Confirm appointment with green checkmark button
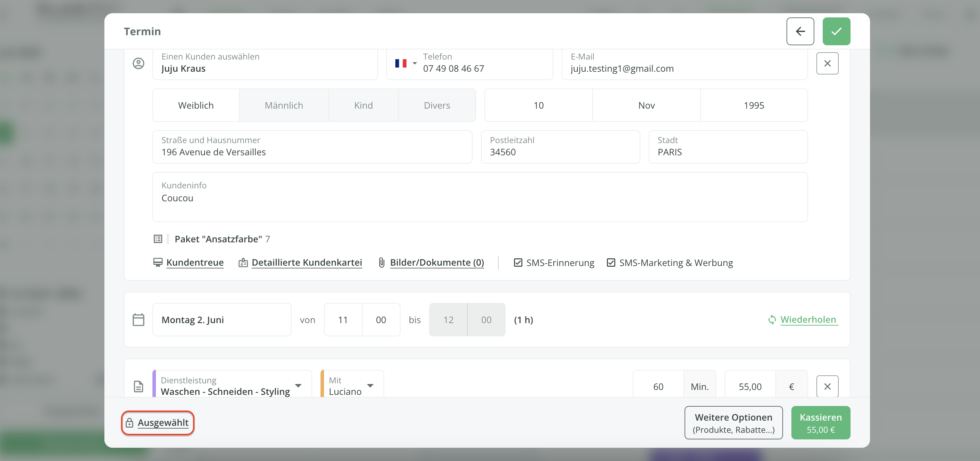980x461 pixels. point(836,31)
